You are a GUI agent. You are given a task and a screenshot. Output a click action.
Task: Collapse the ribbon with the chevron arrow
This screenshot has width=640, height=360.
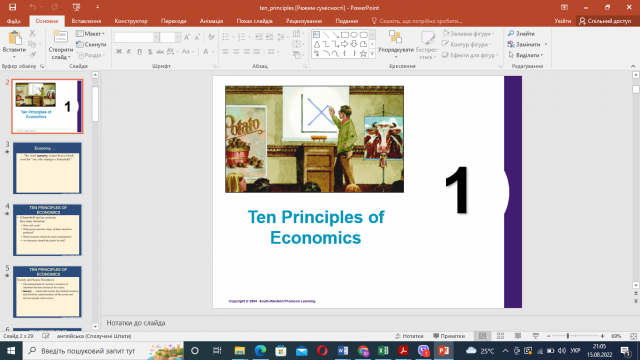[633, 66]
